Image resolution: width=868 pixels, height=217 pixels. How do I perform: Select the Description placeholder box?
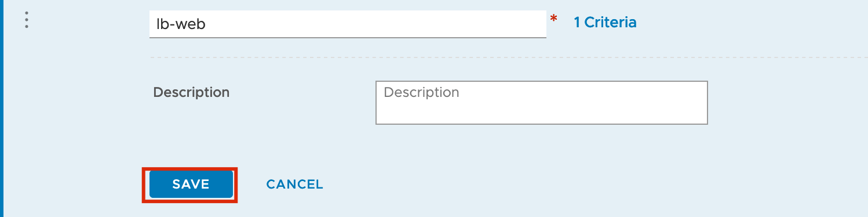pos(542,103)
